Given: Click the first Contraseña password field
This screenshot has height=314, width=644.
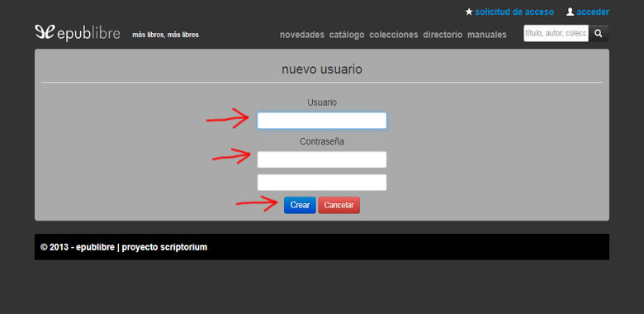Looking at the screenshot, I should (x=322, y=159).
